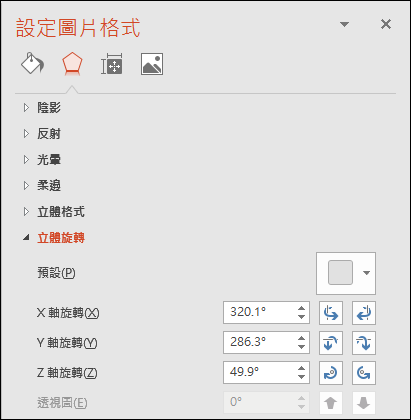The width and height of the screenshot is (411, 420).
Task: Open the task pane options dropdown arrow
Action: click(344, 24)
